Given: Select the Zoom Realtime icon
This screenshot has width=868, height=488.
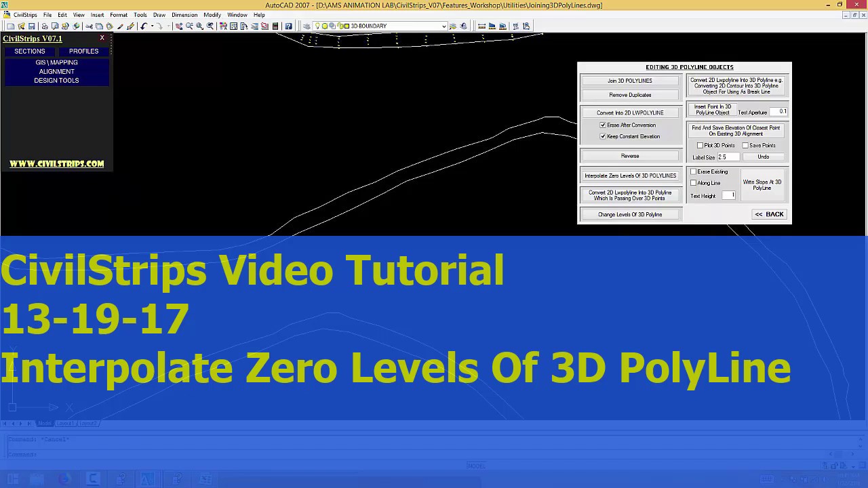Looking at the screenshot, I should [189, 26].
